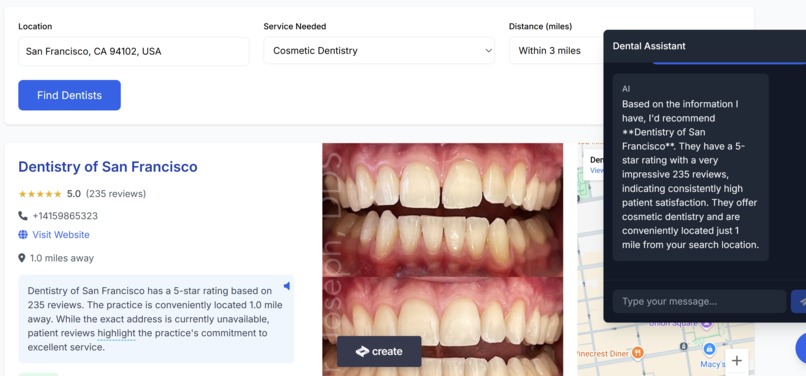Viewport: 806px width, 376px height.
Task: Click the create button on the photo
Action: pos(379,351)
